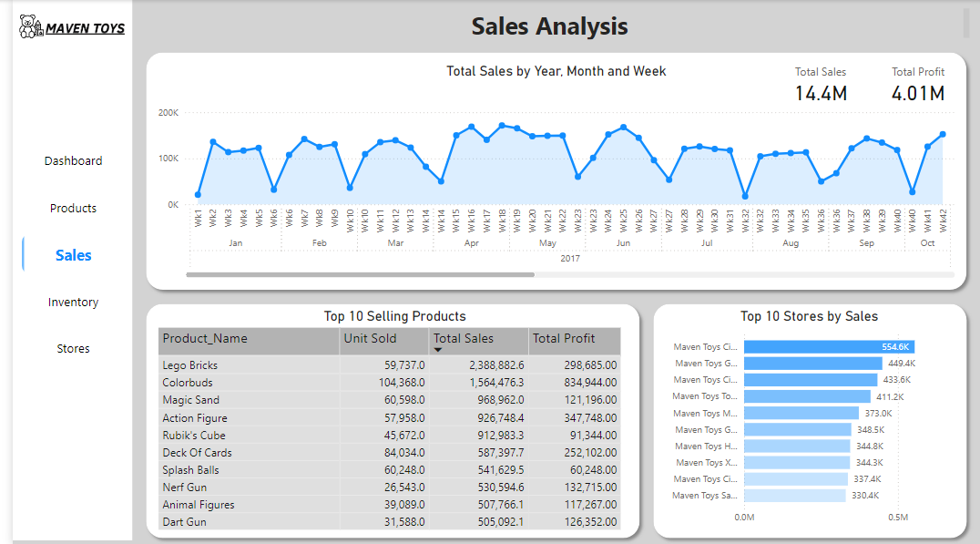Click the Wk1 data point on line chart
Screen dimensions: 980x544
pyautogui.click(x=199, y=195)
